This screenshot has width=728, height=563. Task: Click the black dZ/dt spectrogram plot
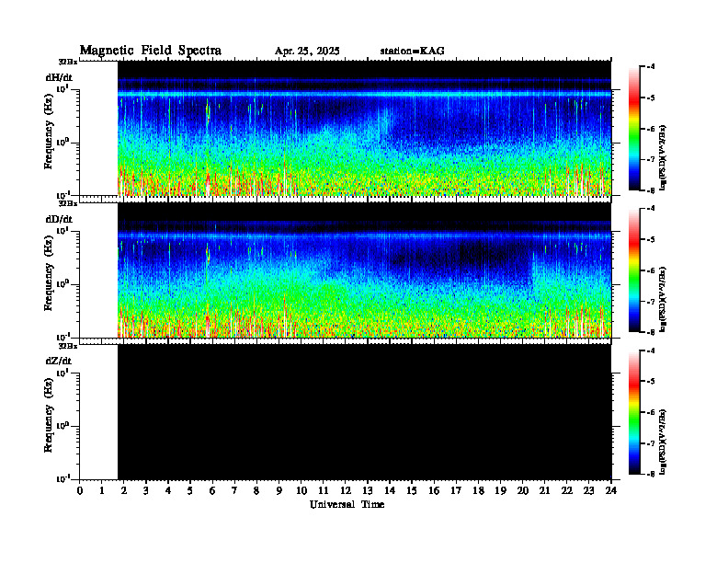pos(365,412)
